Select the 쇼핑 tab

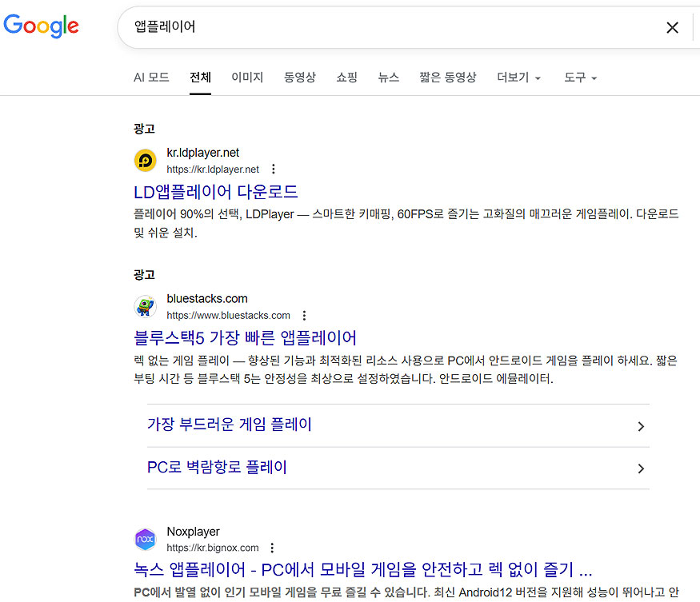coord(346,78)
